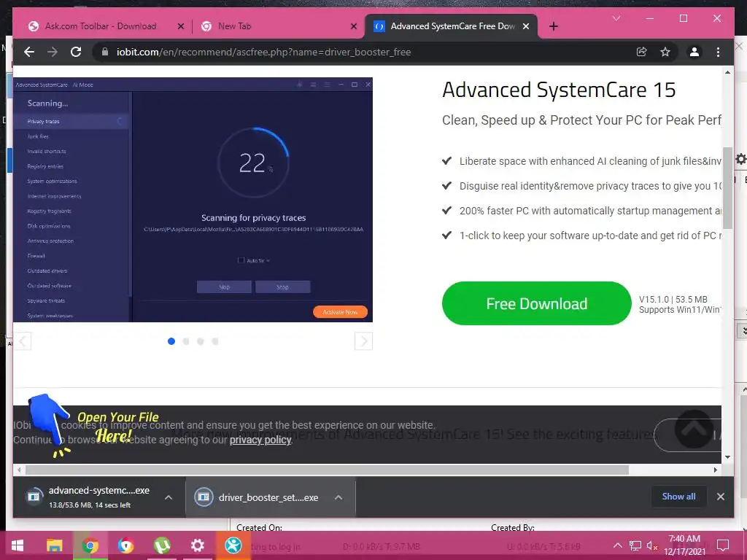
Task: Click the Activate Now button in screenshot
Action: [340, 312]
